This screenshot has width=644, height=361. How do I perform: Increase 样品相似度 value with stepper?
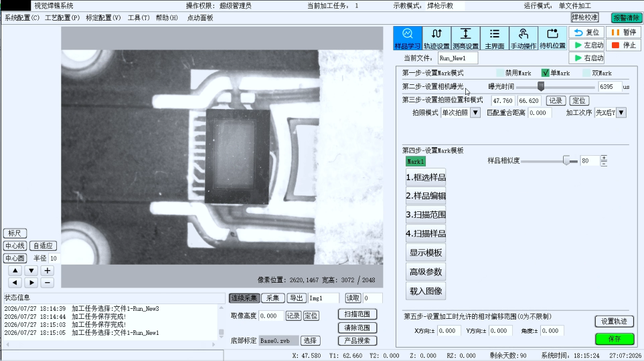pyautogui.click(x=604, y=158)
